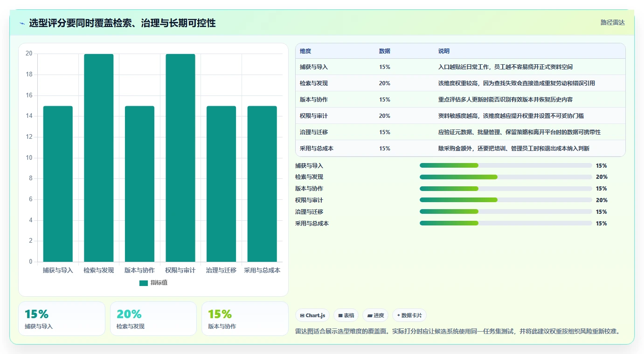644x354 pixels.
Task: Click the description starting 该维度权重较高
Action: (x=517, y=83)
